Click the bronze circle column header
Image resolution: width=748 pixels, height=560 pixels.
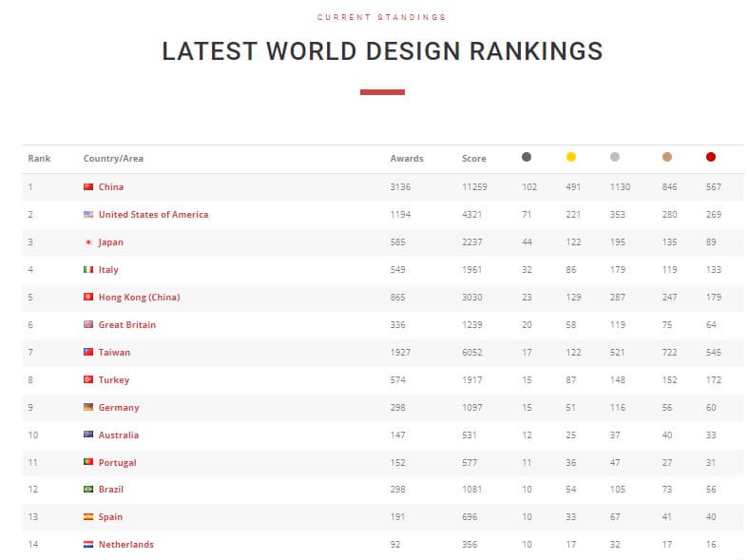667,158
